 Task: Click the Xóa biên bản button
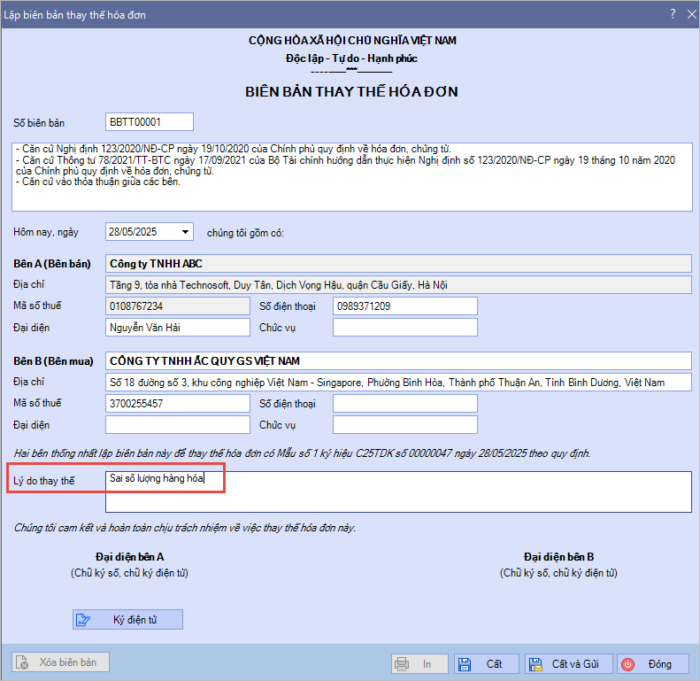(59, 662)
